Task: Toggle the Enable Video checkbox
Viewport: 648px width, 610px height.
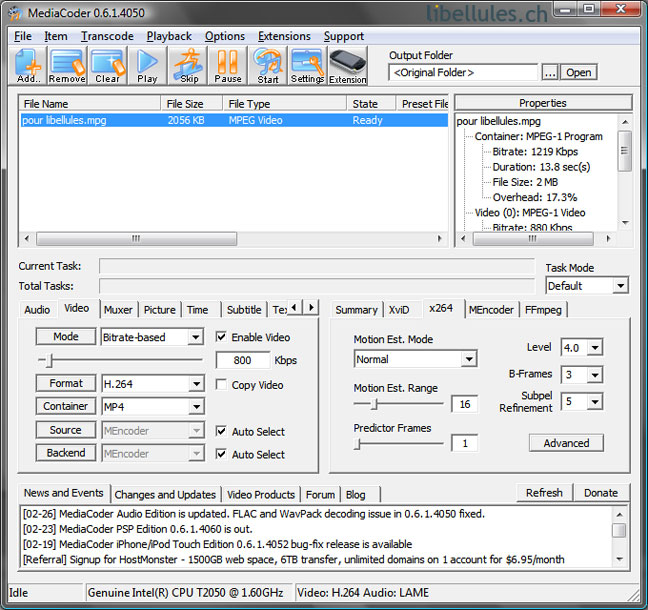Action: [221, 337]
